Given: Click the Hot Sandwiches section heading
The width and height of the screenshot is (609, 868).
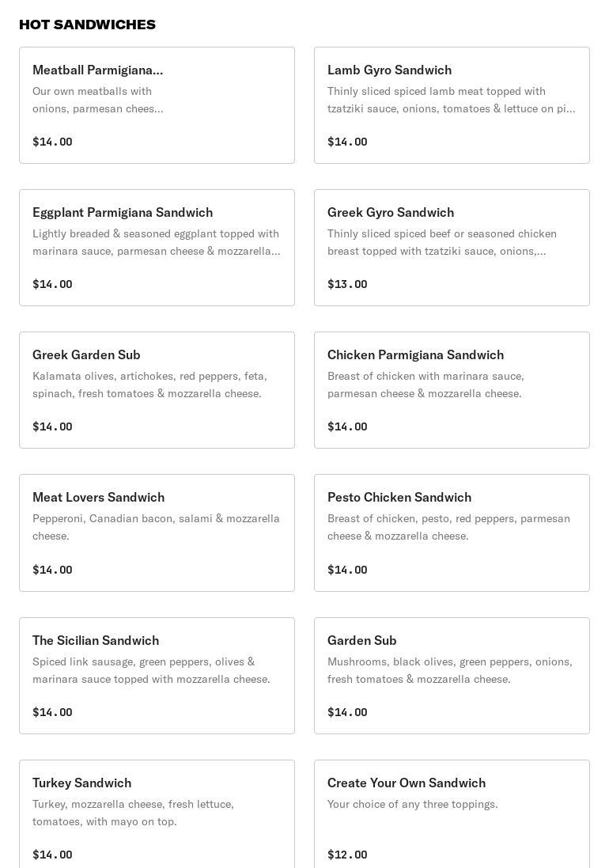Looking at the screenshot, I should 87,25.
